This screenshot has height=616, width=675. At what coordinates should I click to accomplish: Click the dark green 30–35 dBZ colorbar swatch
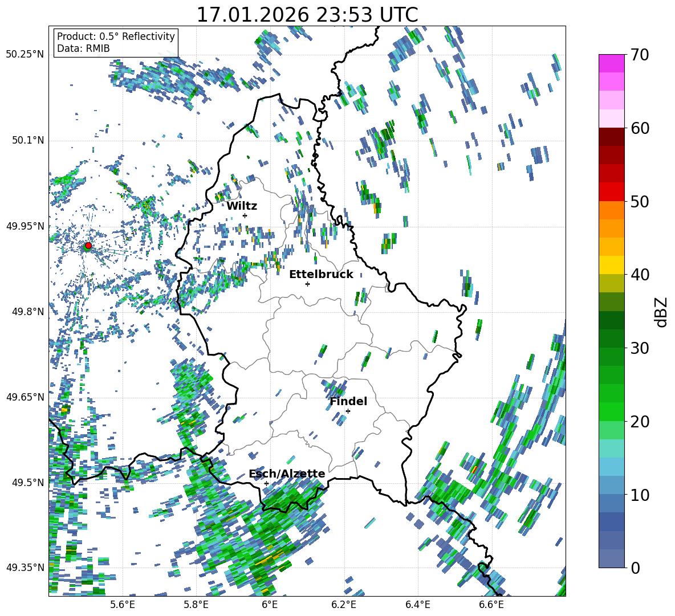tap(611, 320)
